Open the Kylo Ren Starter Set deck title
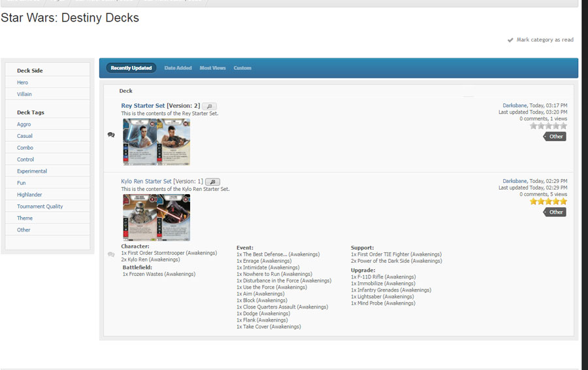The height and width of the screenshot is (370, 588). [x=146, y=181]
